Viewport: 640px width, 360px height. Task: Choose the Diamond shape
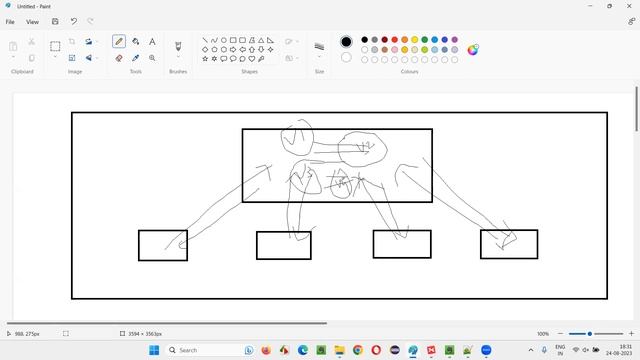(205, 49)
